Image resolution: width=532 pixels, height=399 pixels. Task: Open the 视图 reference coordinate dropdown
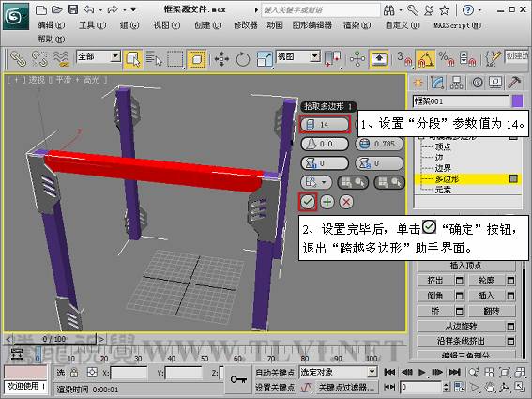point(298,56)
